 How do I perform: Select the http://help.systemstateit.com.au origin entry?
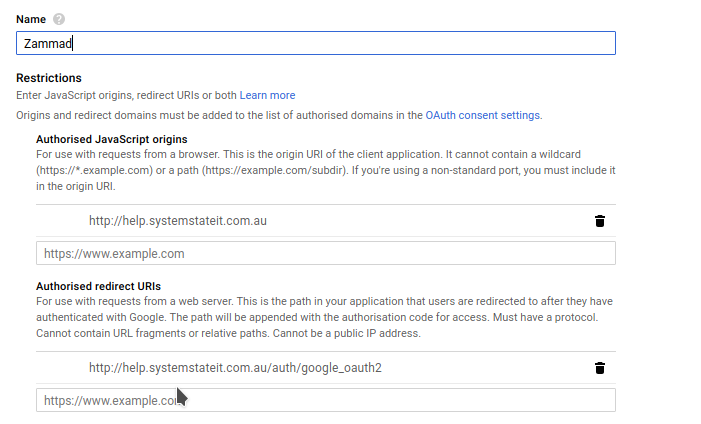pyautogui.click(x=177, y=221)
